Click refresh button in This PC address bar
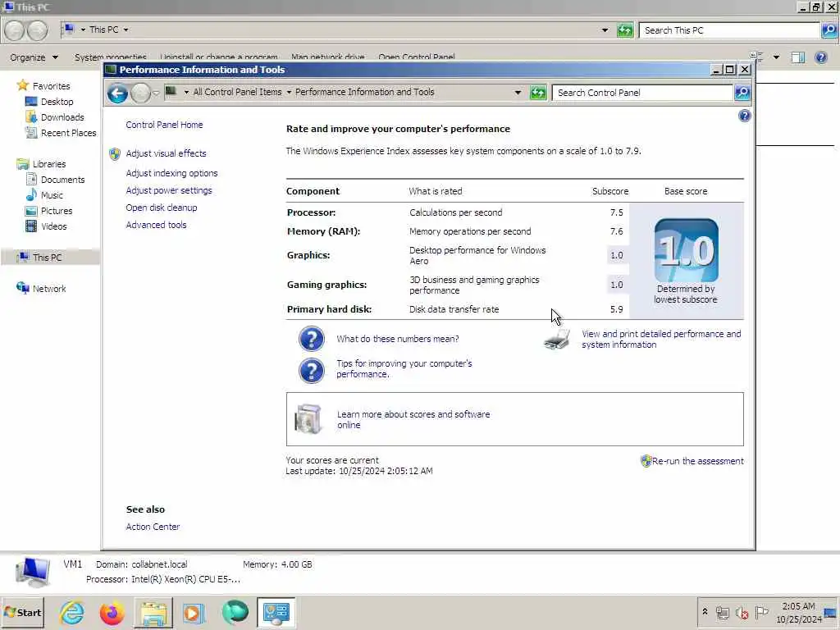Viewport: 840px width, 630px height. pyautogui.click(x=624, y=30)
